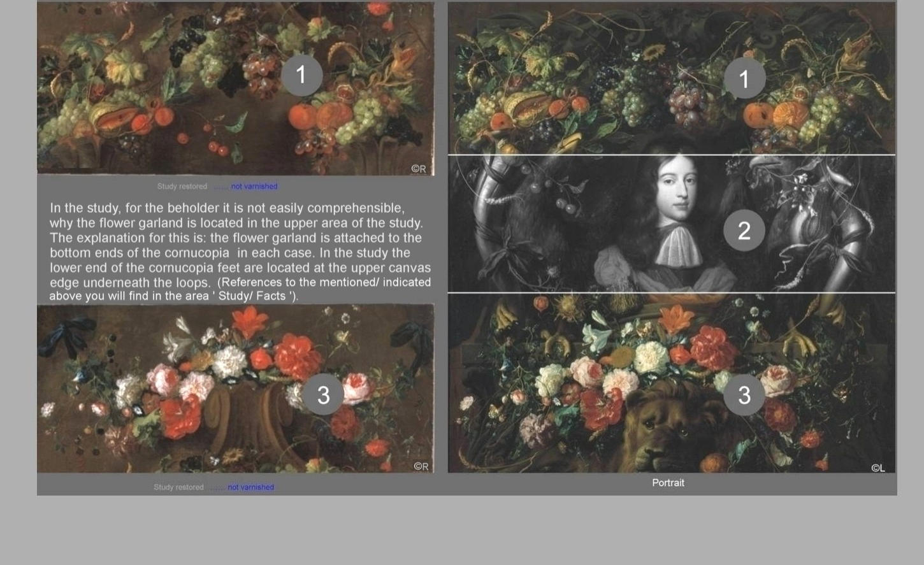
Task: Click the ©L mark on the portrait
Action: [877, 468]
